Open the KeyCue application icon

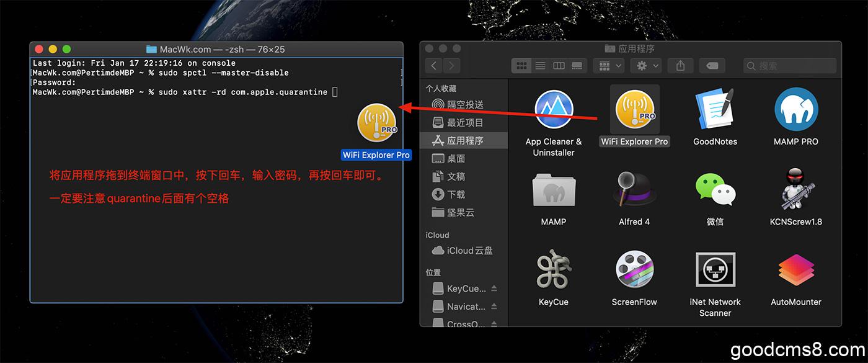click(x=554, y=271)
